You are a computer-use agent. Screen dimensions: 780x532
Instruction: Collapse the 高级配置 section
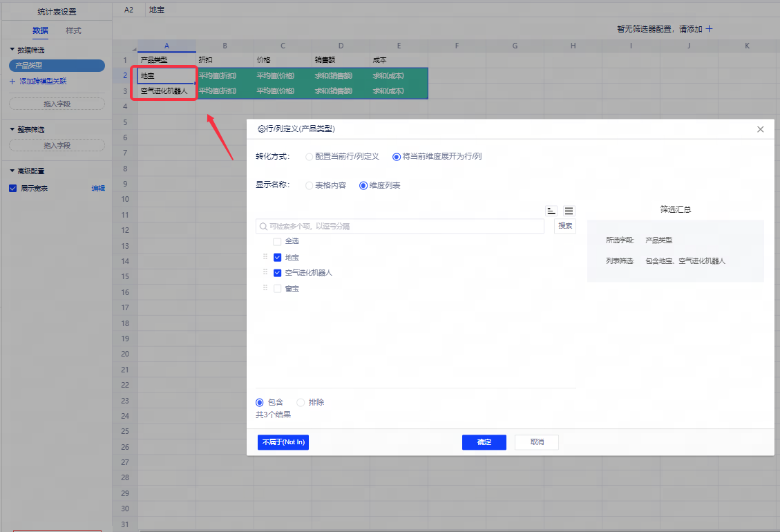12,171
